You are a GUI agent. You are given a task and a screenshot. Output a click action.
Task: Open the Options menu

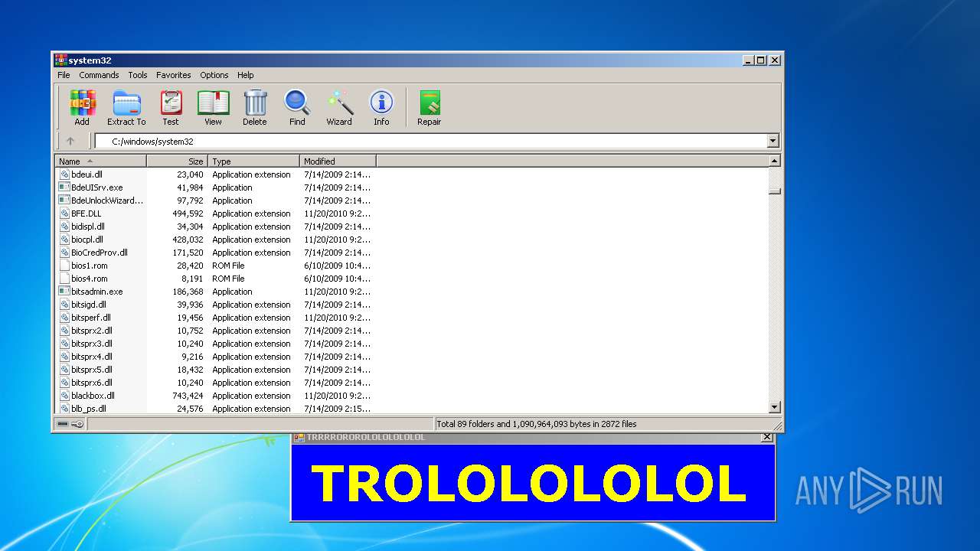tap(214, 75)
